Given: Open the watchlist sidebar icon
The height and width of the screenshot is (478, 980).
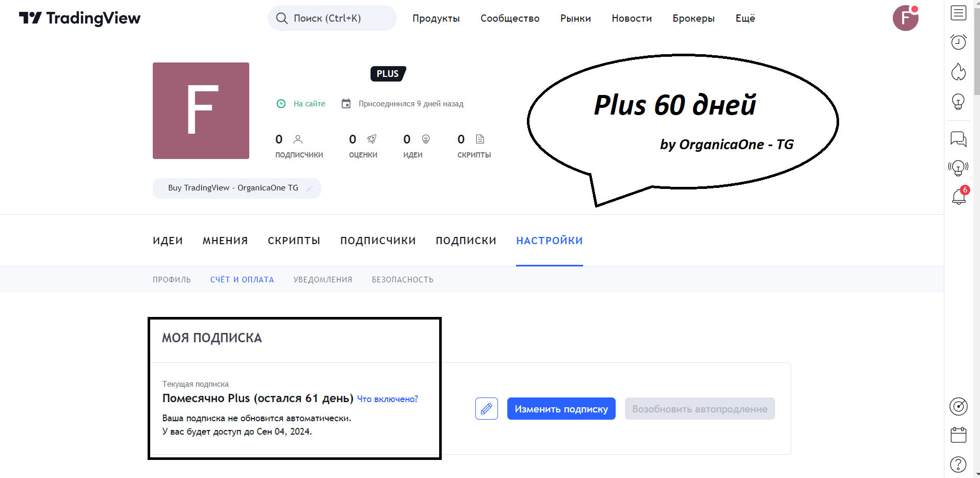Looking at the screenshot, I should pos(958,13).
